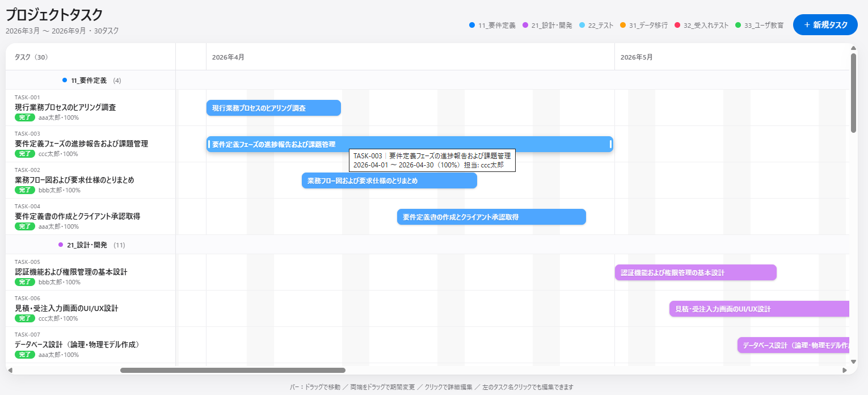Click the 完了 badge of TASK-002
The height and width of the screenshot is (395, 868).
coord(25,190)
